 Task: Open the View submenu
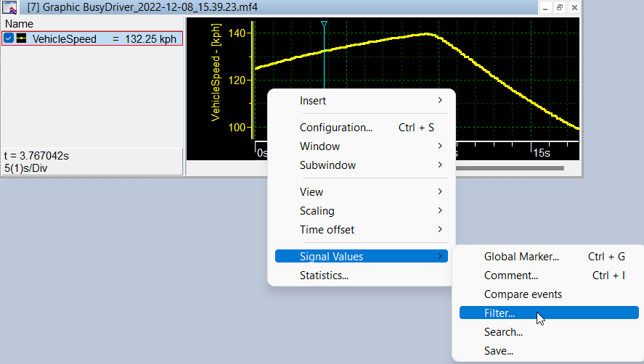(362, 192)
